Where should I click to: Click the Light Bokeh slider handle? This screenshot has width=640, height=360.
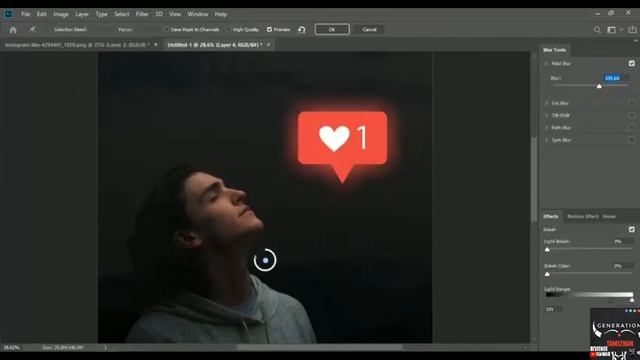click(547, 249)
